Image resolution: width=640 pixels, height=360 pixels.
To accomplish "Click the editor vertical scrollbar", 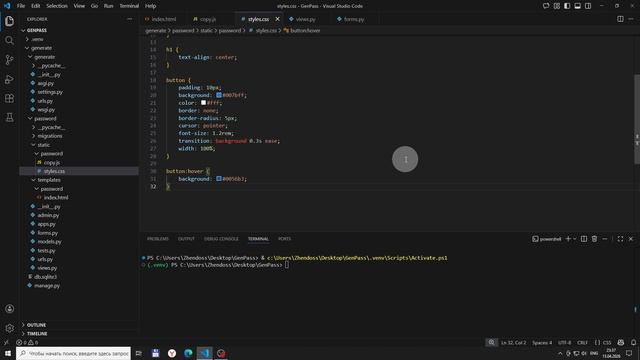I will point(637,118).
